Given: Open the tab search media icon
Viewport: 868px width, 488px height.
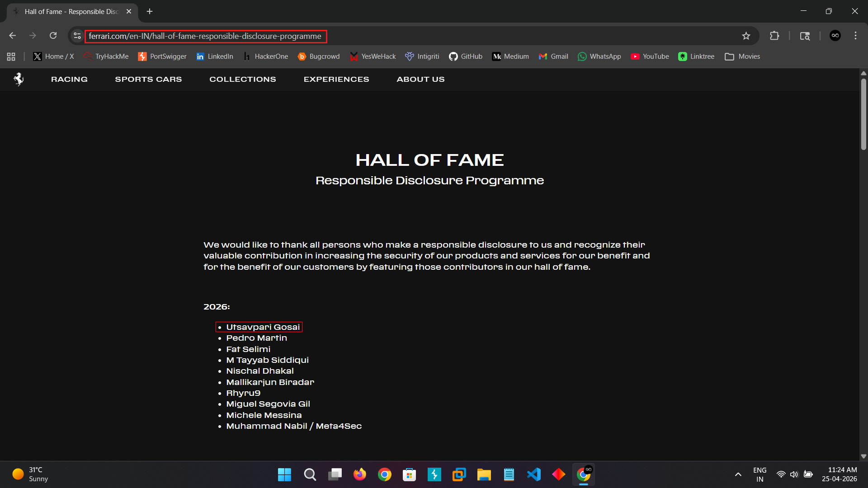Looking at the screenshot, I should point(805,36).
